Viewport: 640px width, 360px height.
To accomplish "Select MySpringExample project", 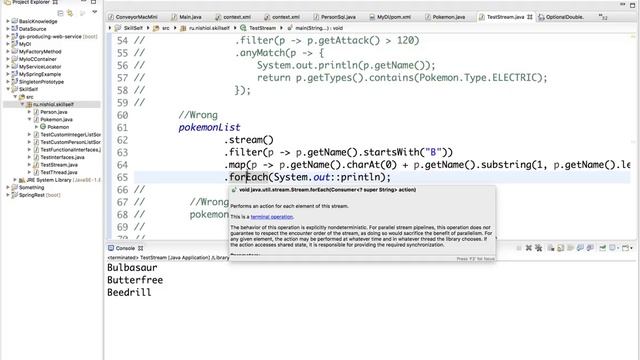I will (x=40, y=74).
